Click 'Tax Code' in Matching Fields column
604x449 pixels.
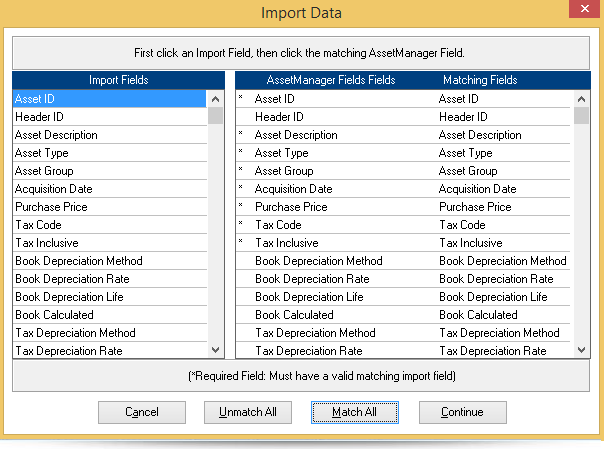(463, 225)
